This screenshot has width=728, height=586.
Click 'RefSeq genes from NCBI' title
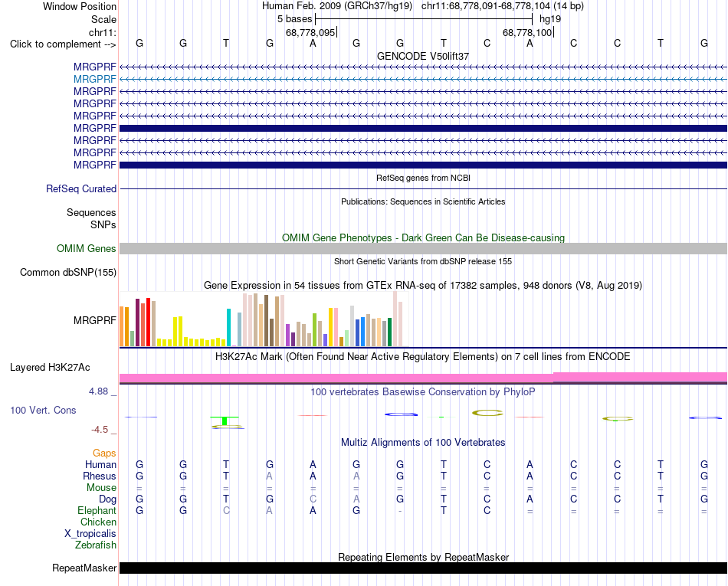[423, 178]
